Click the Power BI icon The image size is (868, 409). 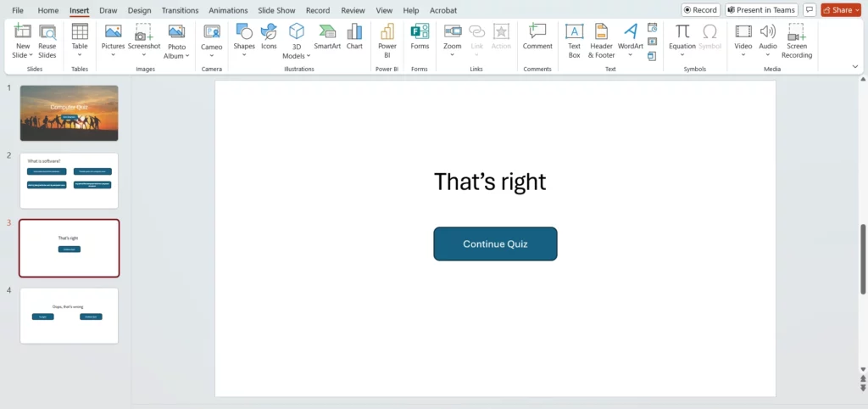(387, 37)
